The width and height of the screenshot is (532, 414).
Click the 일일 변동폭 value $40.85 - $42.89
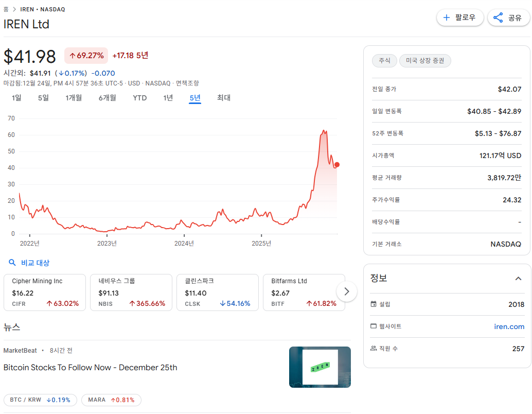pos(494,111)
